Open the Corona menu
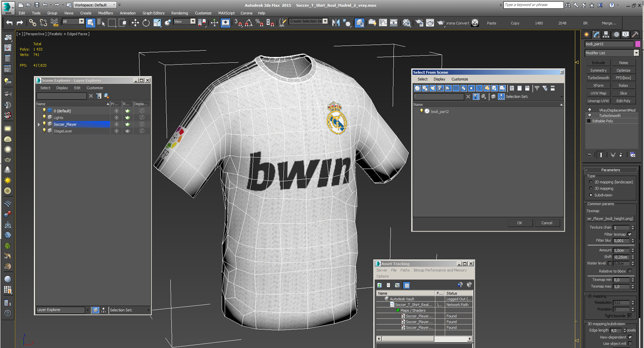The image size is (644, 348). click(246, 13)
